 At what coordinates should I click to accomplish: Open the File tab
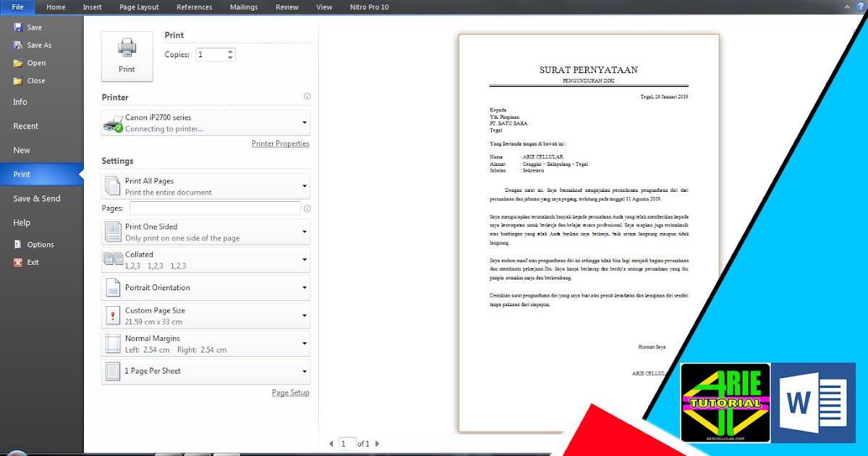coord(17,7)
